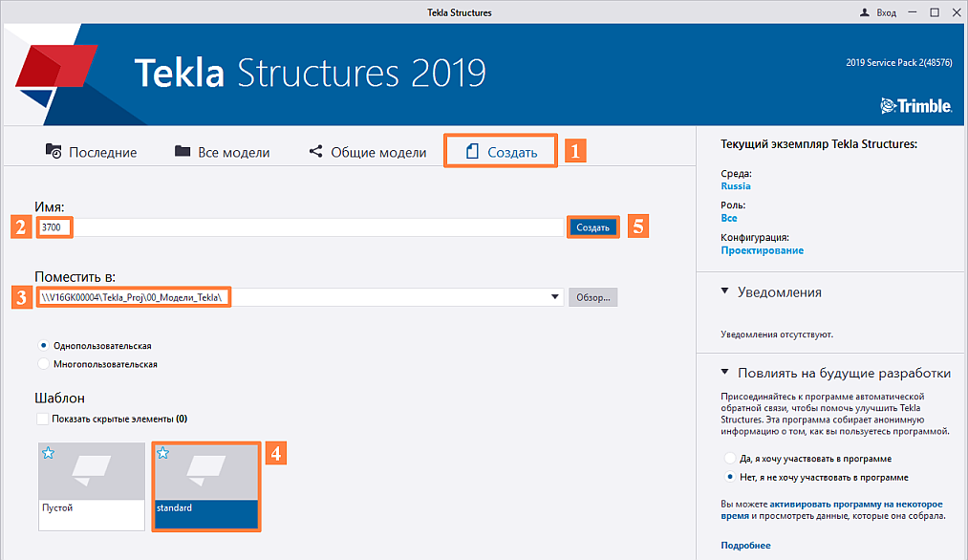
Task: Click the share icon of Общие модели
Action: click(315, 151)
